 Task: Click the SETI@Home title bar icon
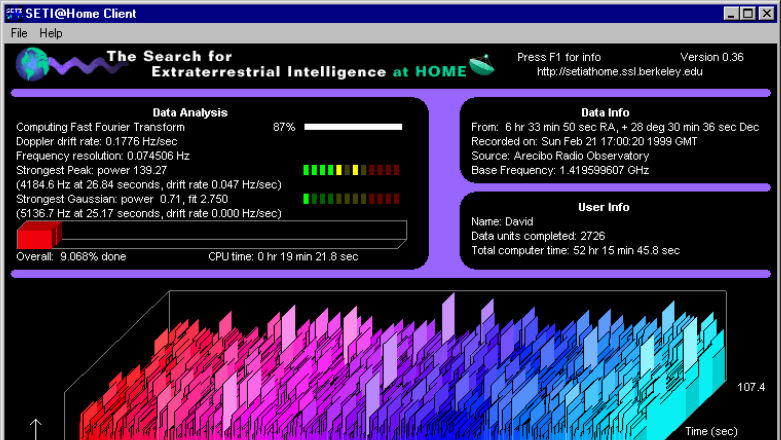coord(13,13)
